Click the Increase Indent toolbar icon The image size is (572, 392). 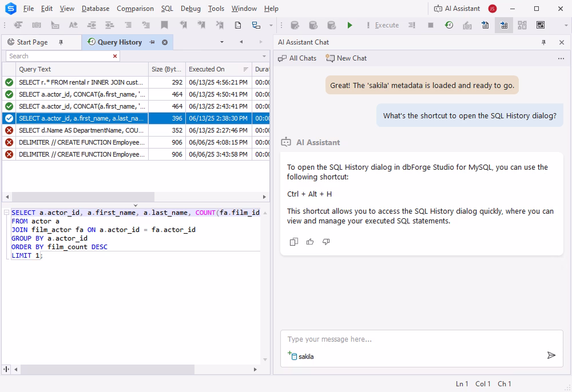click(110, 25)
